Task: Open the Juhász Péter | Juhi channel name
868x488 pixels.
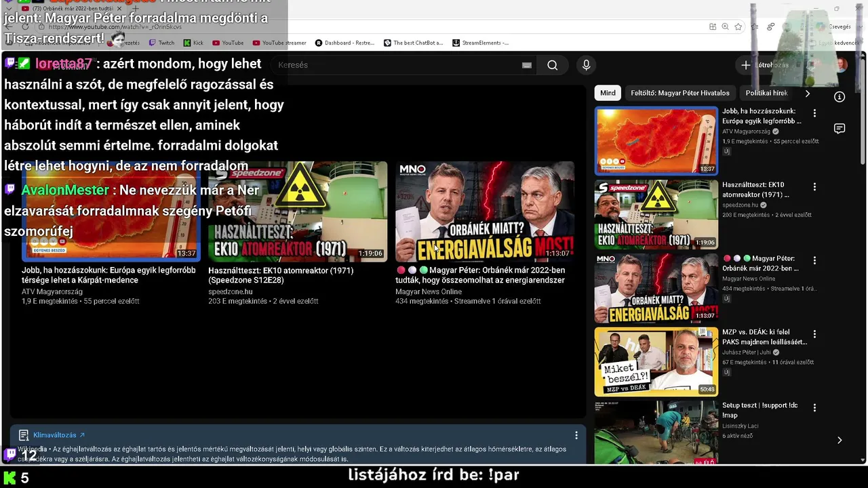Action: click(747, 352)
